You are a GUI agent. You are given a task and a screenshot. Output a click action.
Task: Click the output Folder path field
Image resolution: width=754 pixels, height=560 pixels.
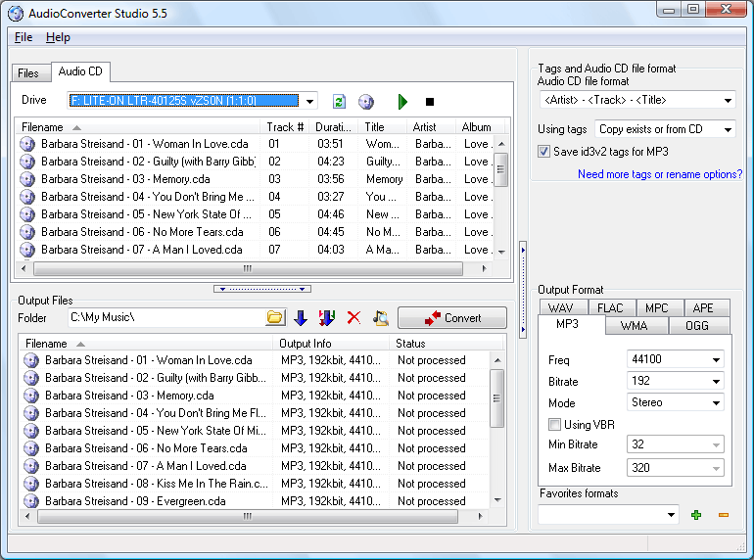point(165,317)
